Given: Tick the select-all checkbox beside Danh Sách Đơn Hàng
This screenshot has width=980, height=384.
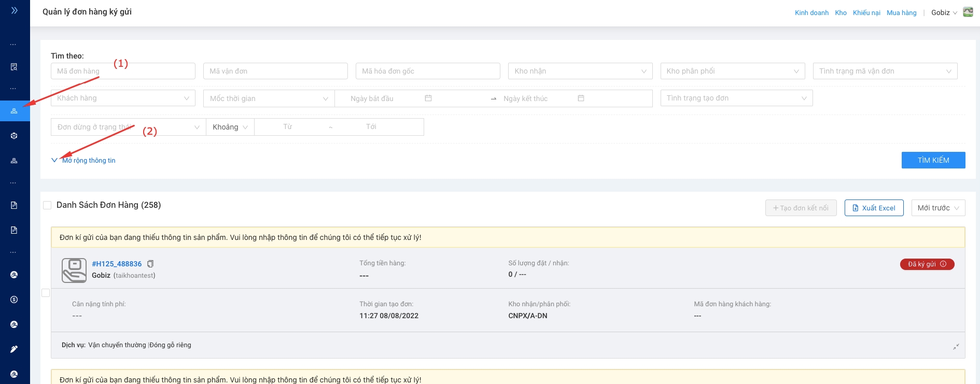Looking at the screenshot, I should pos(47,205).
